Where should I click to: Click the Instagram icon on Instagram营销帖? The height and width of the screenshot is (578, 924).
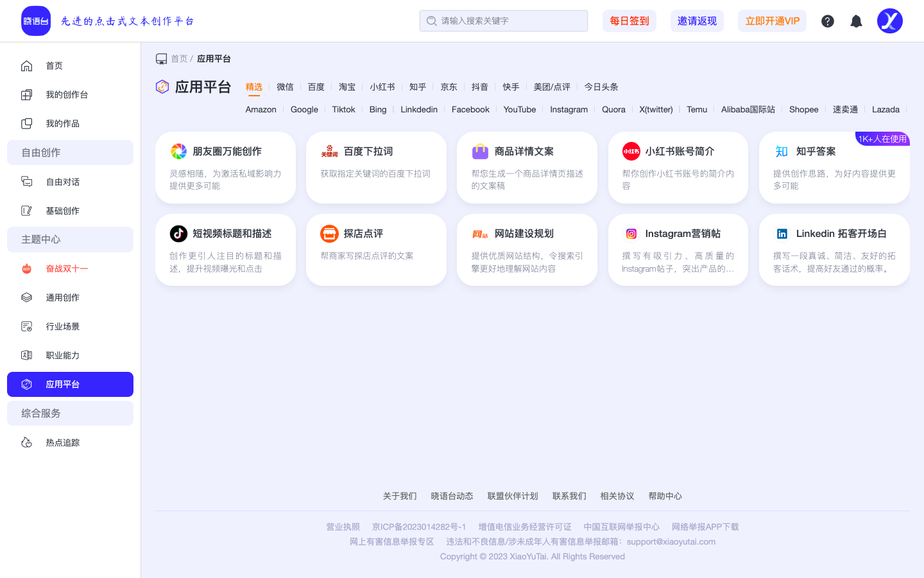(631, 233)
